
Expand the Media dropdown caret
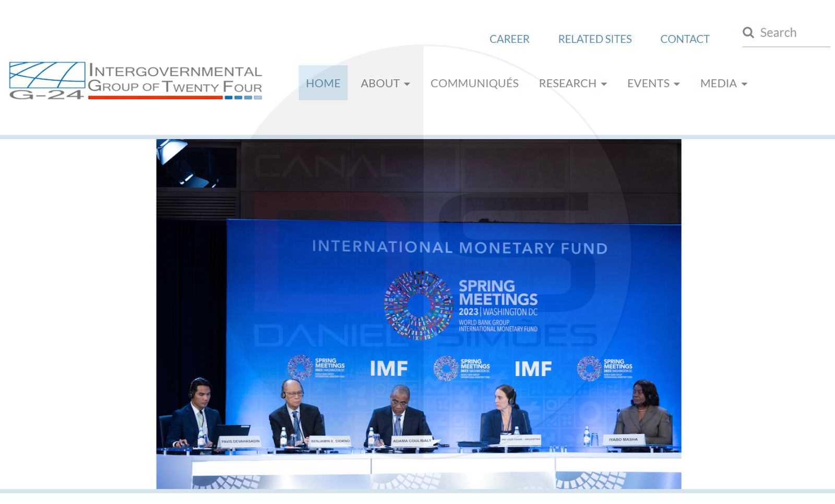pos(744,84)
